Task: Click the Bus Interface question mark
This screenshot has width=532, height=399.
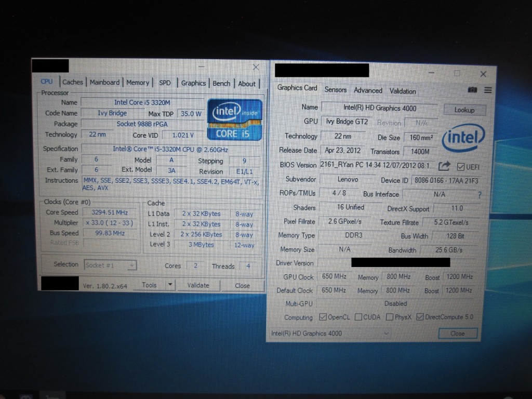Action: point(480,195)
